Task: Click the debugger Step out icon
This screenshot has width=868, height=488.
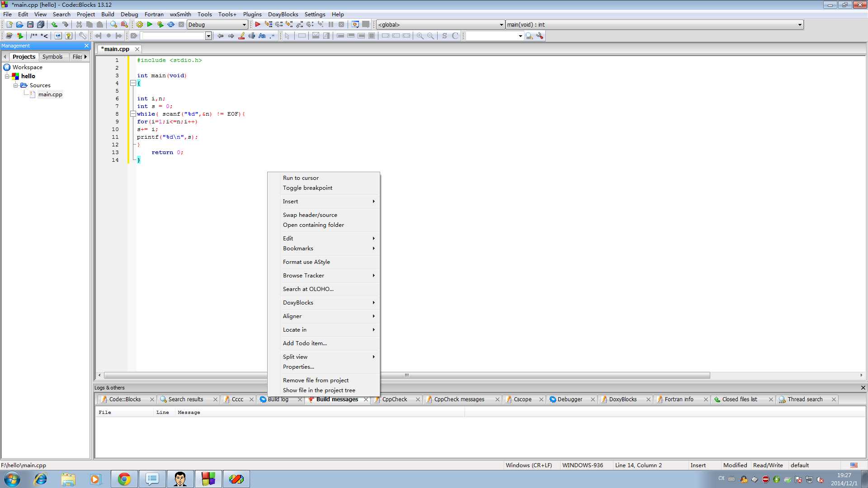Action: click(300, 24)
